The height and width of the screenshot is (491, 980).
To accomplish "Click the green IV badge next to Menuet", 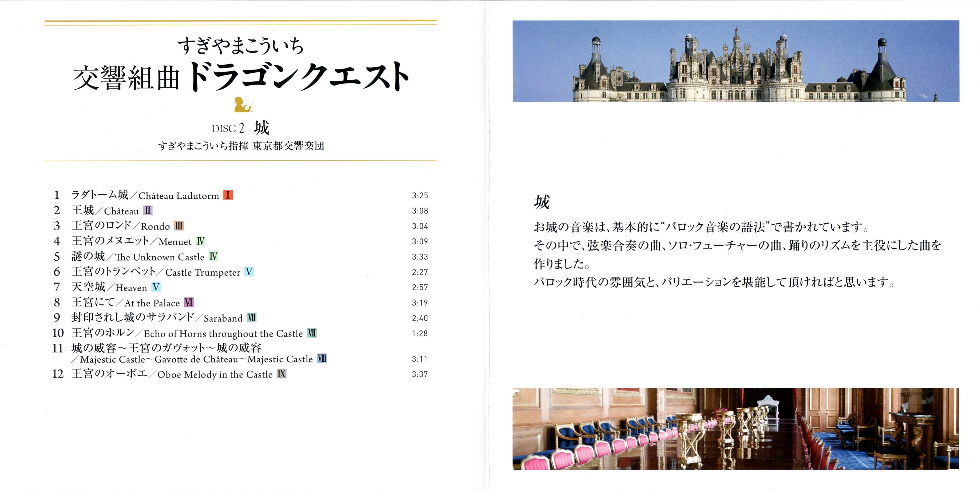I will pyautogui.click(x=200, y=241).
